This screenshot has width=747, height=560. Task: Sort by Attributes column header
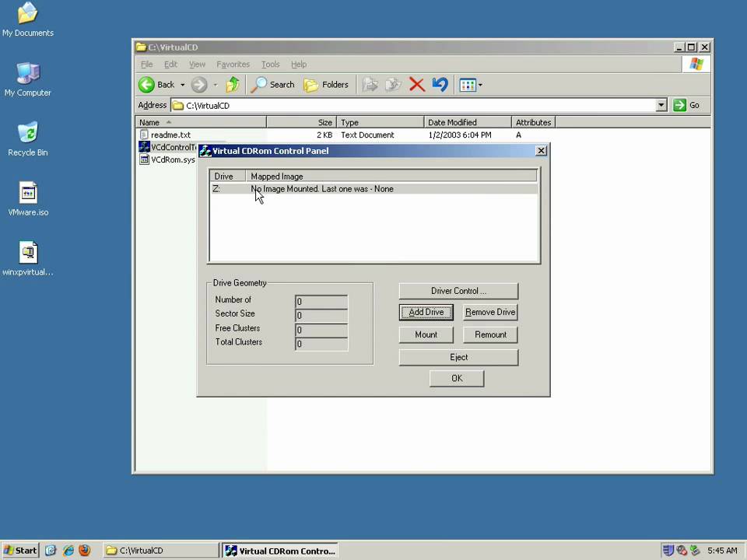(533, 122)
